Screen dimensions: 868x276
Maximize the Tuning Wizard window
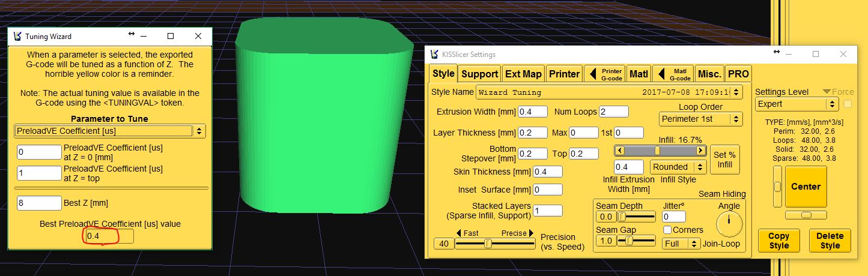[x=171, y=36]
